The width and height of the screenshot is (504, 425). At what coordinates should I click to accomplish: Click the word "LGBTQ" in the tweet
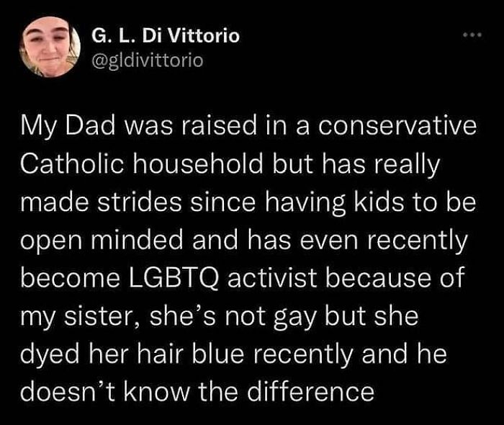pyautogui.click(x=174, y=278)
